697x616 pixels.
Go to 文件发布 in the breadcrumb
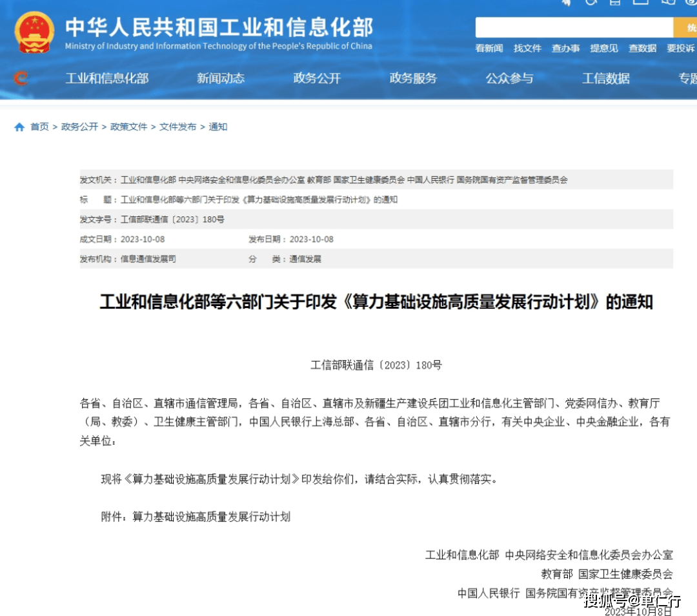[x=177, y=127]
